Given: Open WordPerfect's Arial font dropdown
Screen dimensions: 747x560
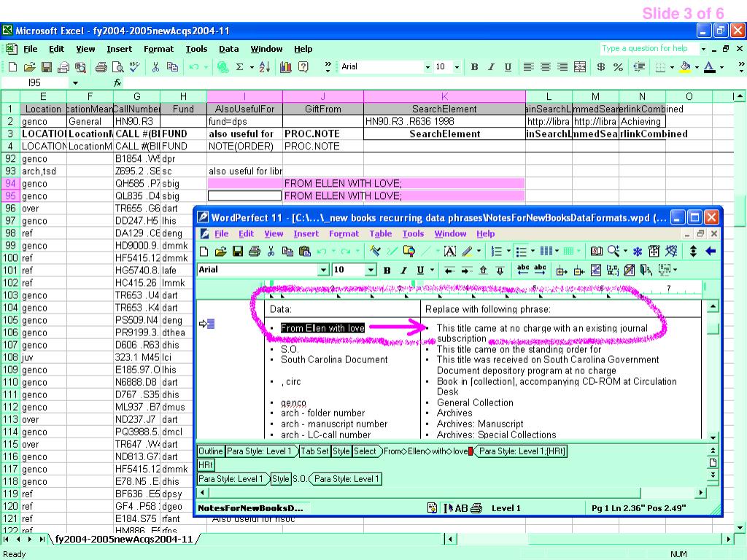Looking at the screenshot, I should click(323, 270).
